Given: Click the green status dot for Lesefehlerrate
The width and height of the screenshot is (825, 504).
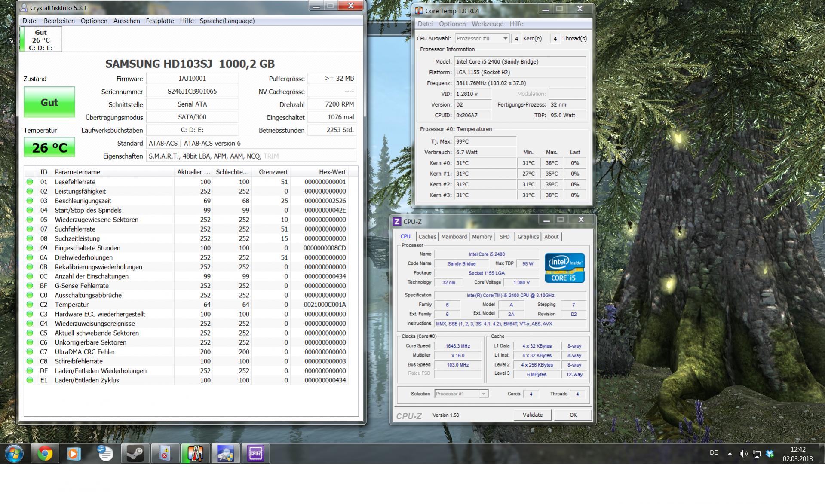Looking at the screenshot, I should pos(30,182).
